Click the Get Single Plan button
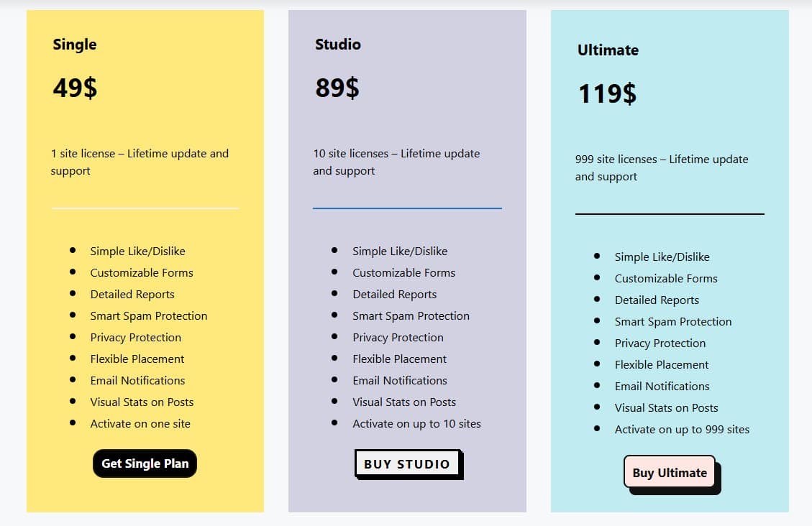The width and height of the screenshot is (812, 526). (144, 463)
